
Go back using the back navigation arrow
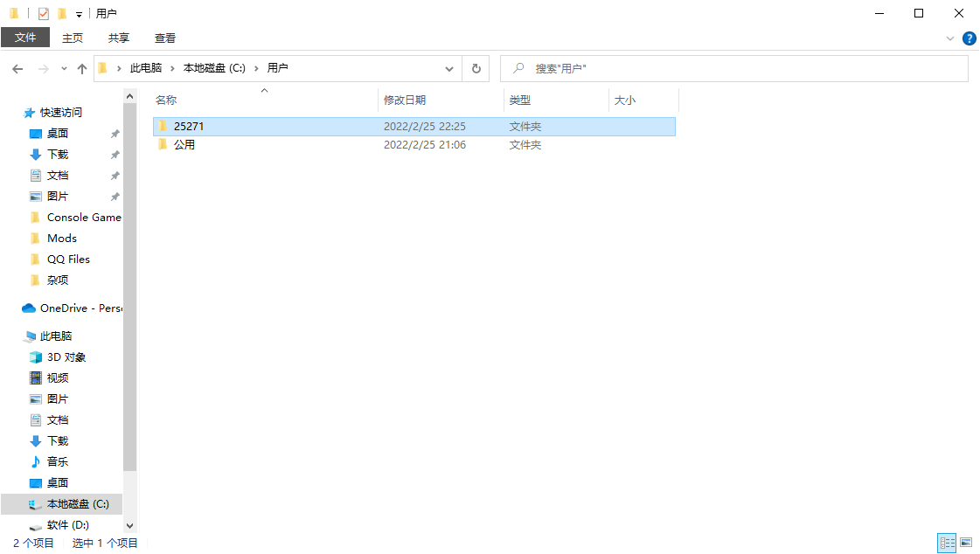[17, 68]
